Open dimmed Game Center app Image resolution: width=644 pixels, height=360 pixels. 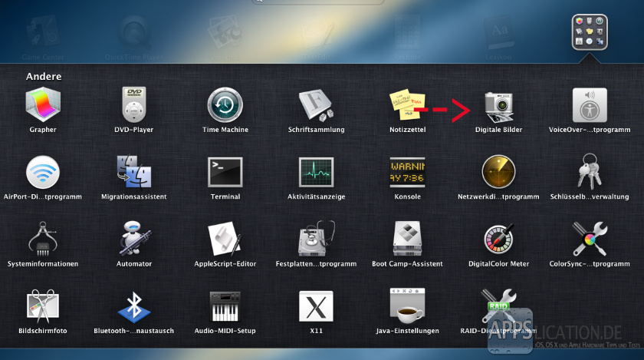pyautogui.click(x=43, y=33)
